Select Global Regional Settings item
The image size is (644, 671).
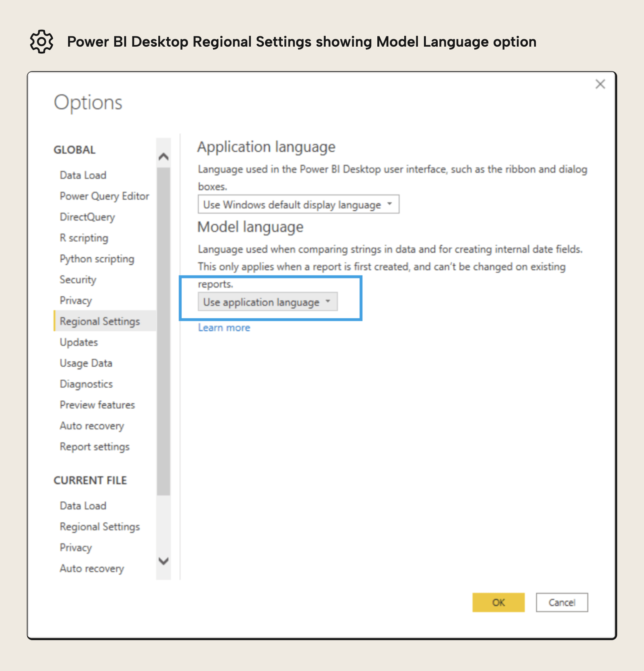pos(105,321)
